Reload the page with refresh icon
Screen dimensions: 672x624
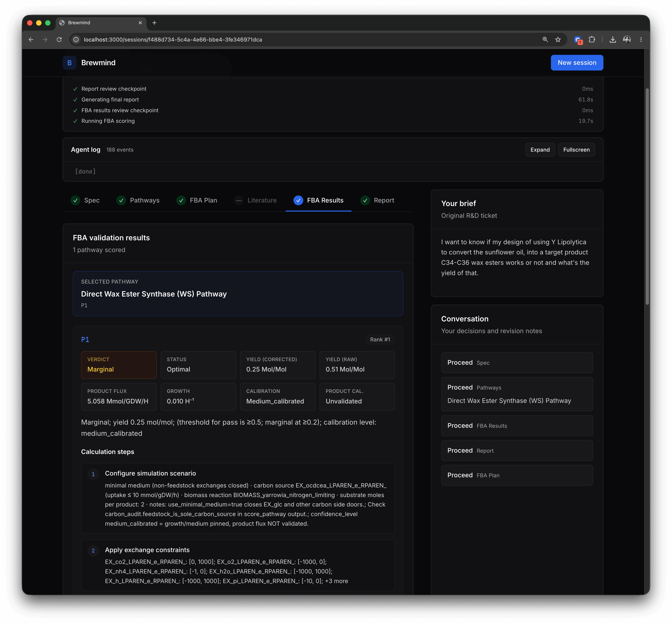tap(59, 40)
